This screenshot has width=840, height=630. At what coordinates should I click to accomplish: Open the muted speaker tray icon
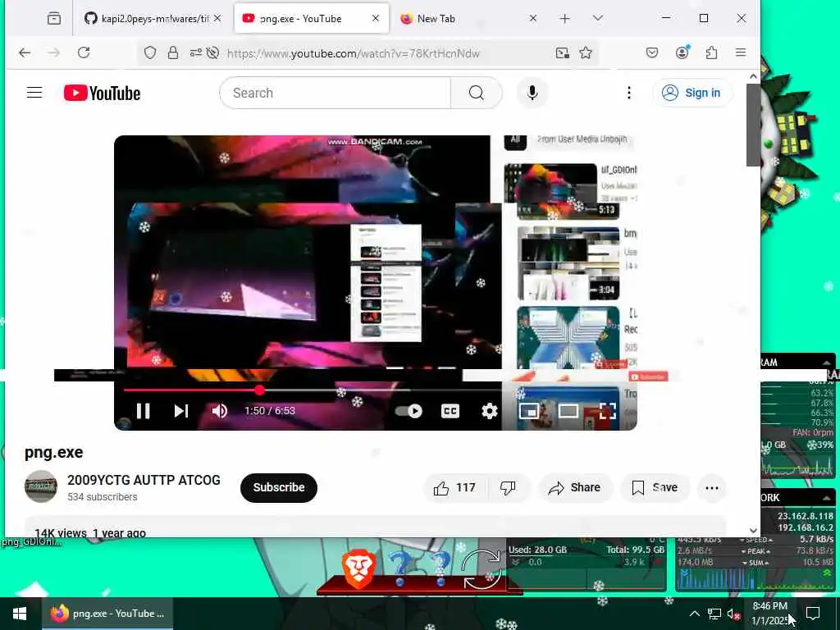pos(733,614)
